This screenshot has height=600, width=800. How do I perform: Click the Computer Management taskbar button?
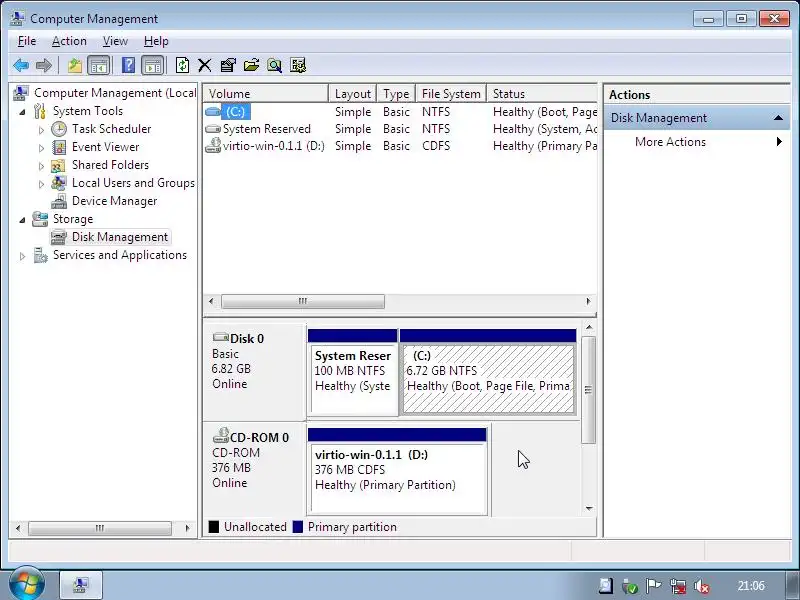click(x=81, y=585)
